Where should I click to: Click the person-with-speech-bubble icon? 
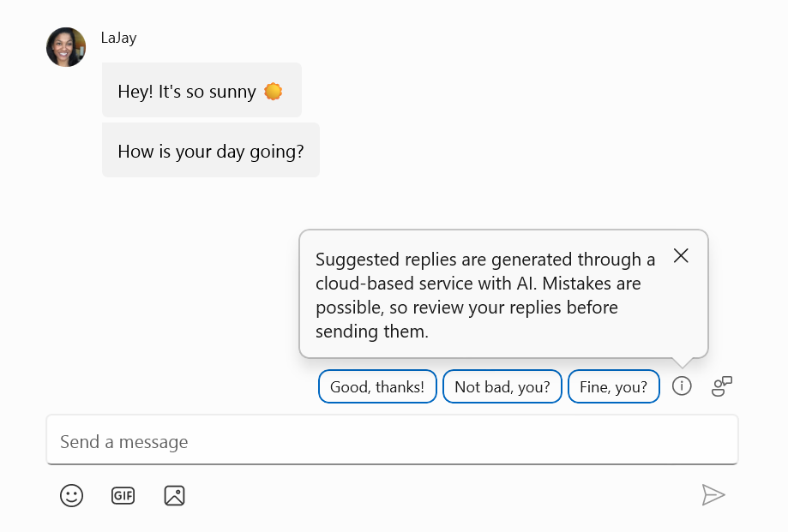[721, 386]
